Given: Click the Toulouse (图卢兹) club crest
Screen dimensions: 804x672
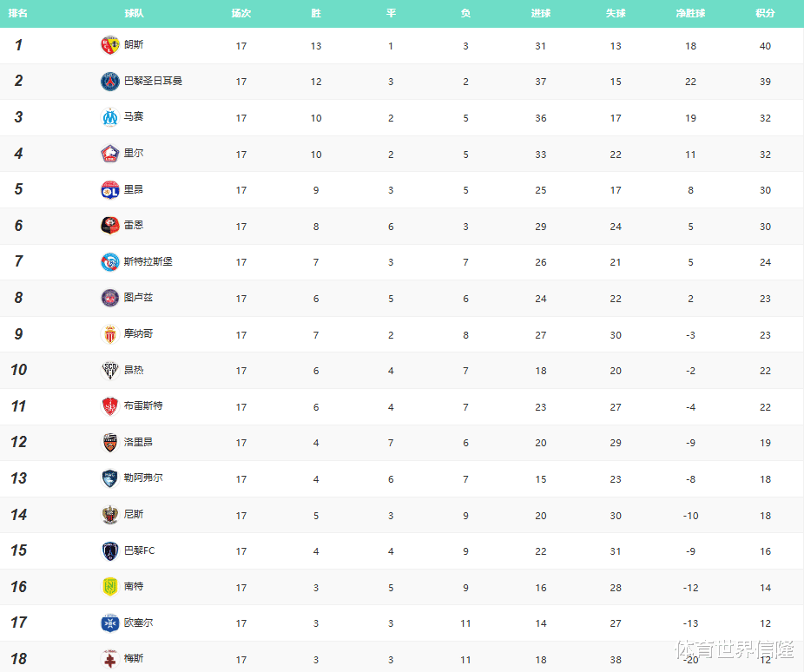Looking at the screenshot, I should coord(109,298).
